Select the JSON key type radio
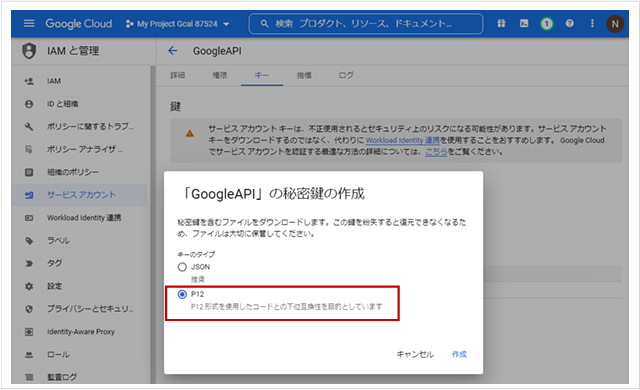 (182, 267)
